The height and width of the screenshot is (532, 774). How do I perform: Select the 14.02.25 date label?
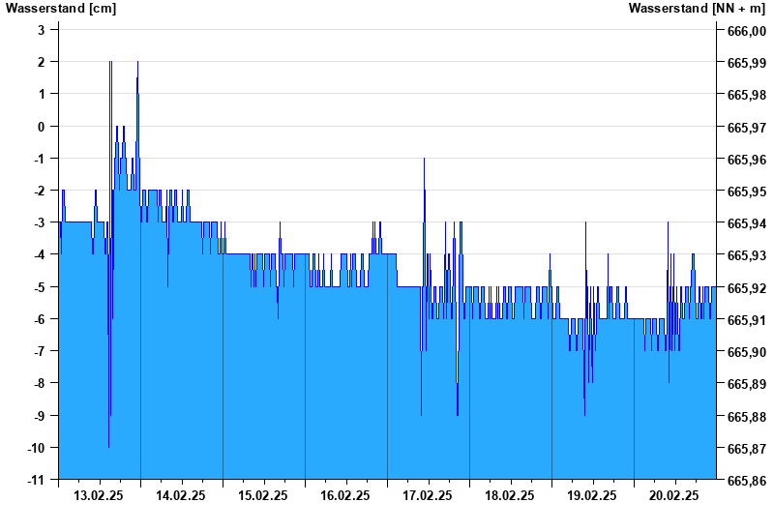point(181,495)
